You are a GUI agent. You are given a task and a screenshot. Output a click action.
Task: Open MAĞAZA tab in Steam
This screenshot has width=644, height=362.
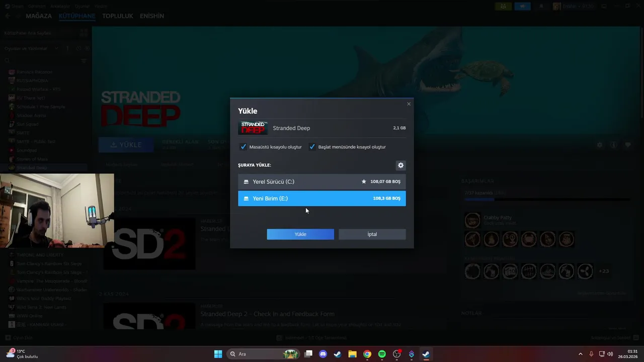39,16
